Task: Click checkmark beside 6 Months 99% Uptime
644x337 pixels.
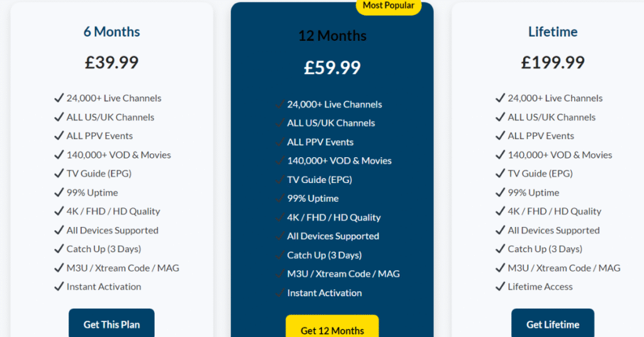Action: 59,192
